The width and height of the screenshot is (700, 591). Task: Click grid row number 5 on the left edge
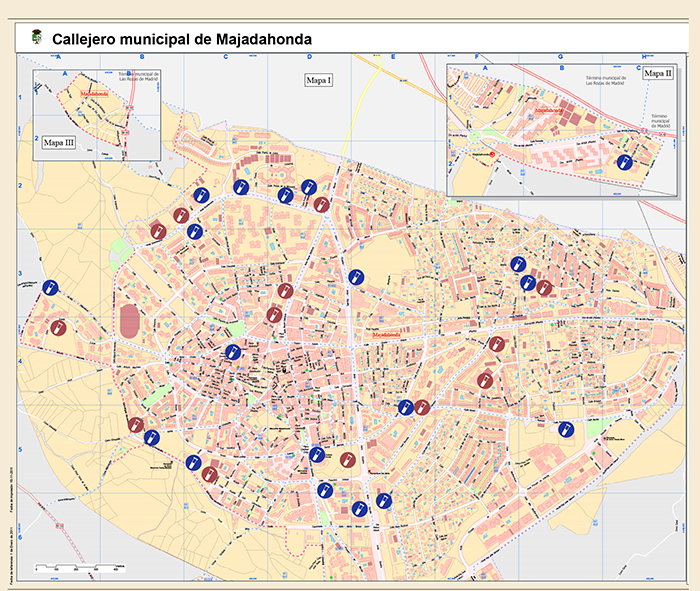click(x=20, y=449)
